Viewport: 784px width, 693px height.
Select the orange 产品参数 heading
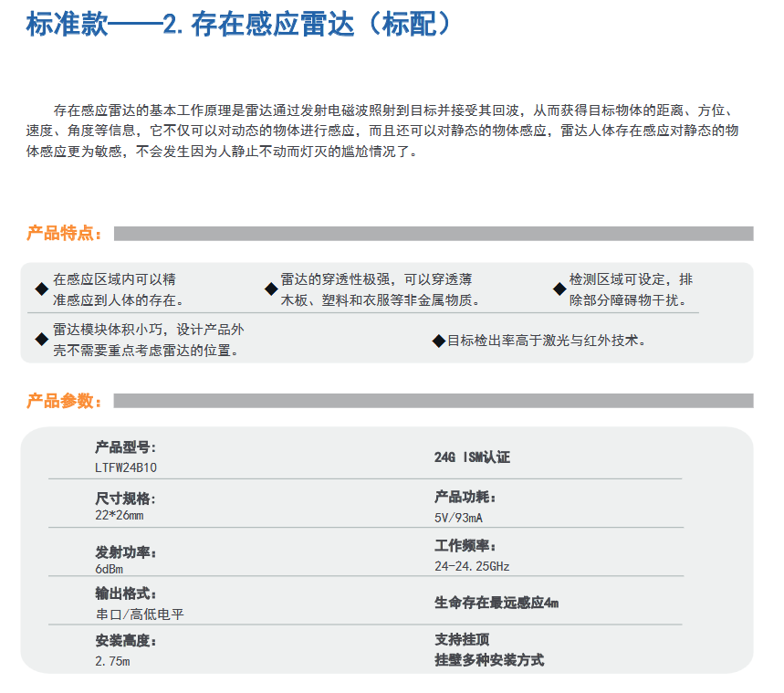pyautogui.click(x=64, y=401)
